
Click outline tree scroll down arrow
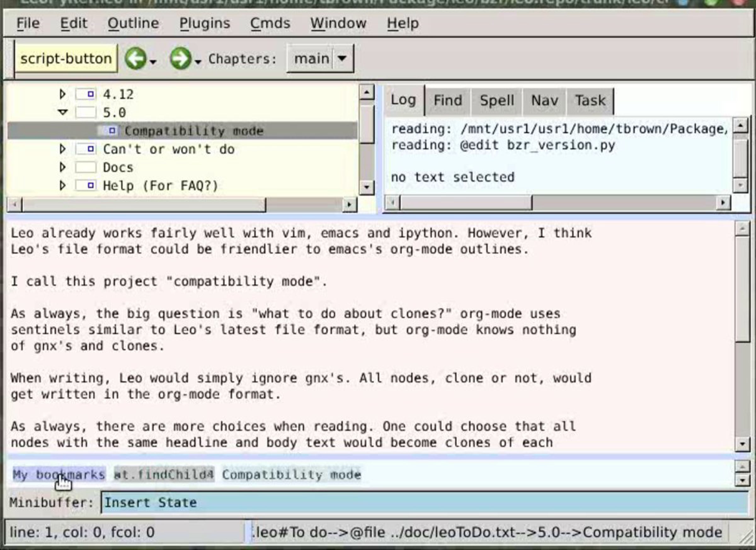point(367,187)
